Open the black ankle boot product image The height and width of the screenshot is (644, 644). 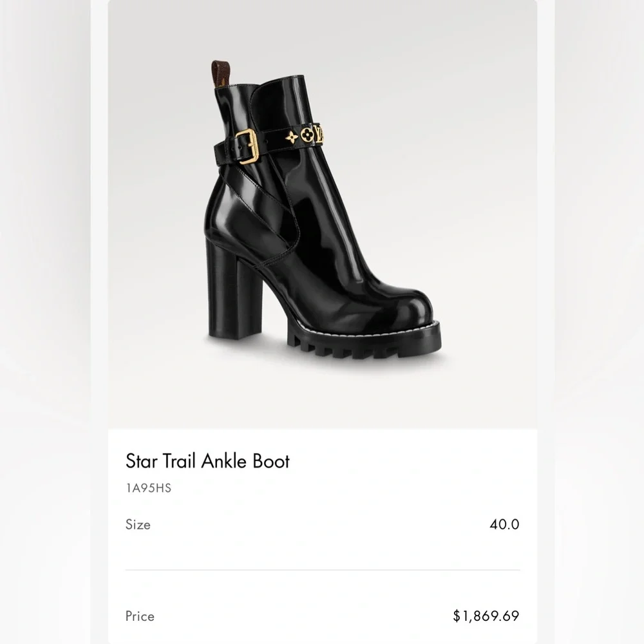point(323,214)
